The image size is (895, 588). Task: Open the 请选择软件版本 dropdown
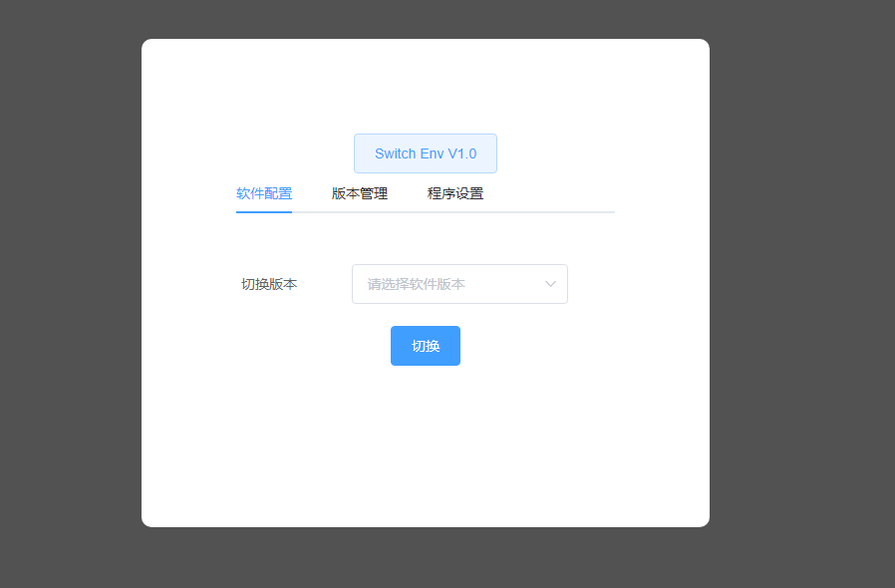pyautogui.click(x=459, y=284)
